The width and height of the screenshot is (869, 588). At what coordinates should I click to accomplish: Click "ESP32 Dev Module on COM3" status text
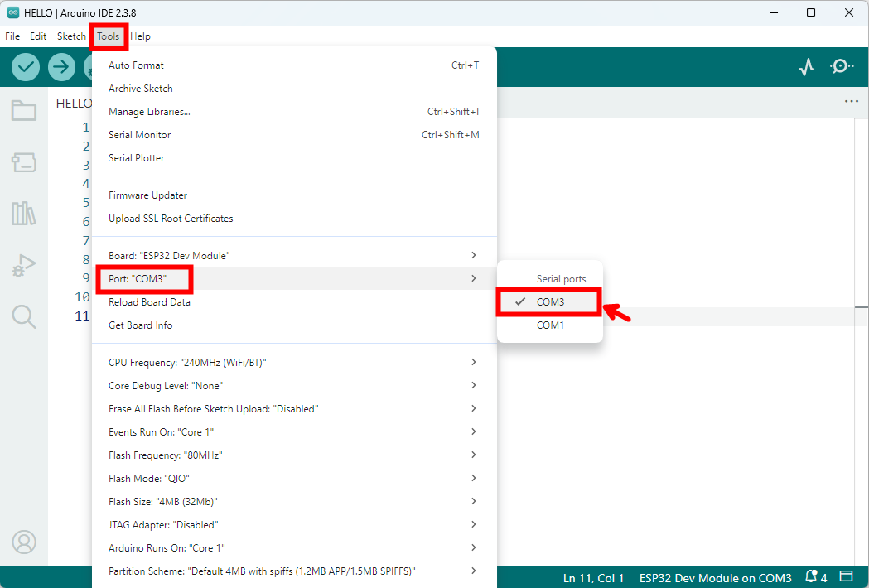tap(716, 578)
